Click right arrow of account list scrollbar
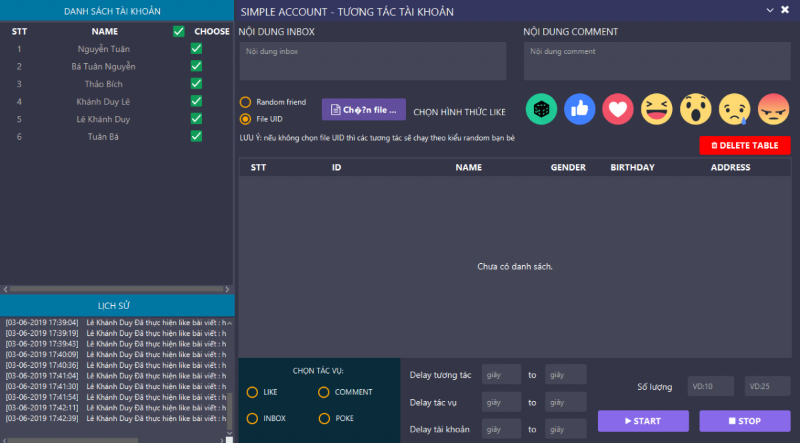 click(228, 289)
